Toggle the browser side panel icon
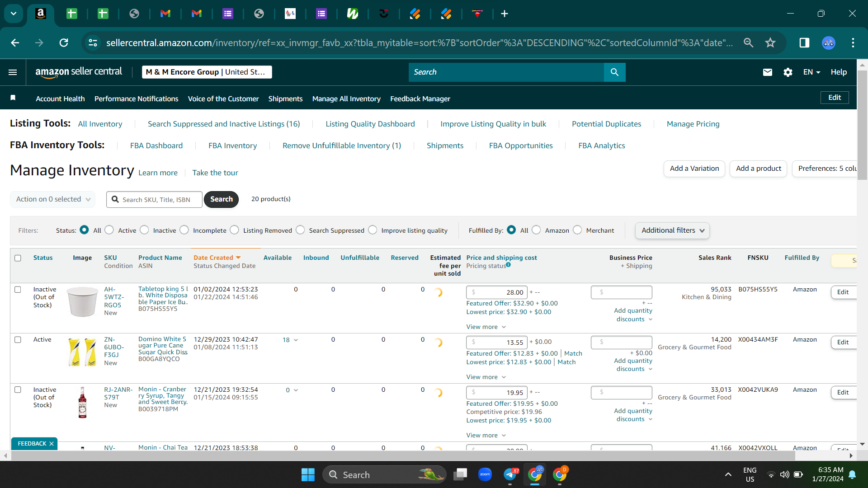 pos(804,42)
